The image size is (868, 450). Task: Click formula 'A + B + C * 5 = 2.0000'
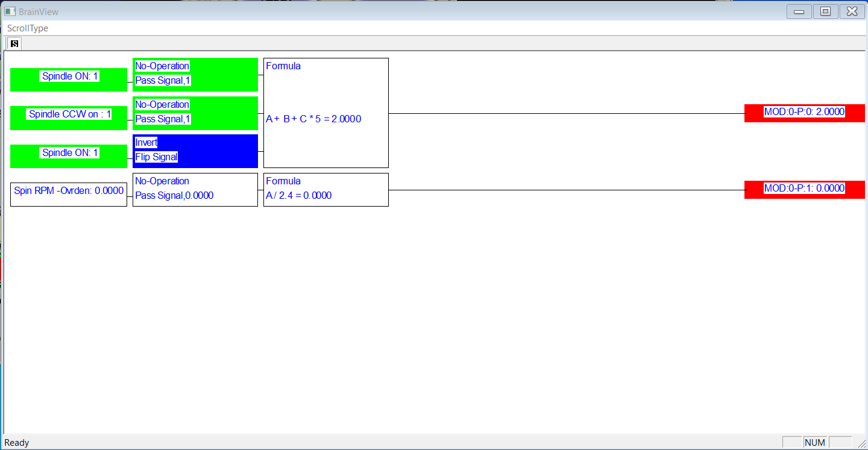pyautogui.click(x=313, y=119)
